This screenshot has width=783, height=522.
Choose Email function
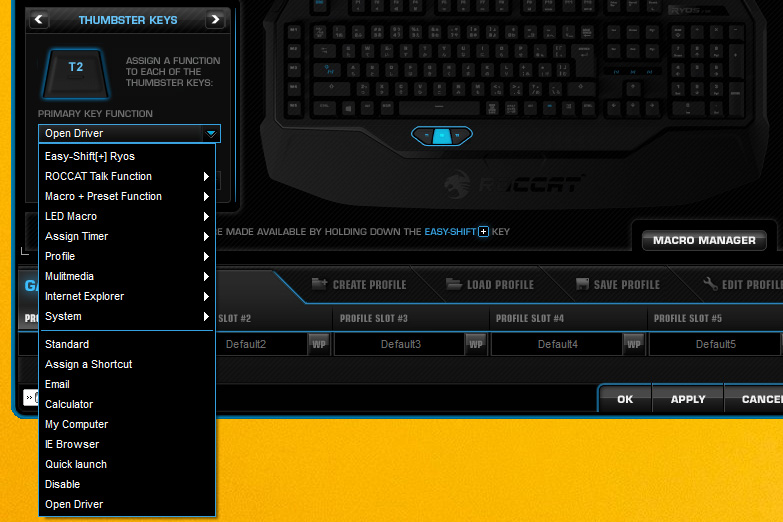[127, 384]
